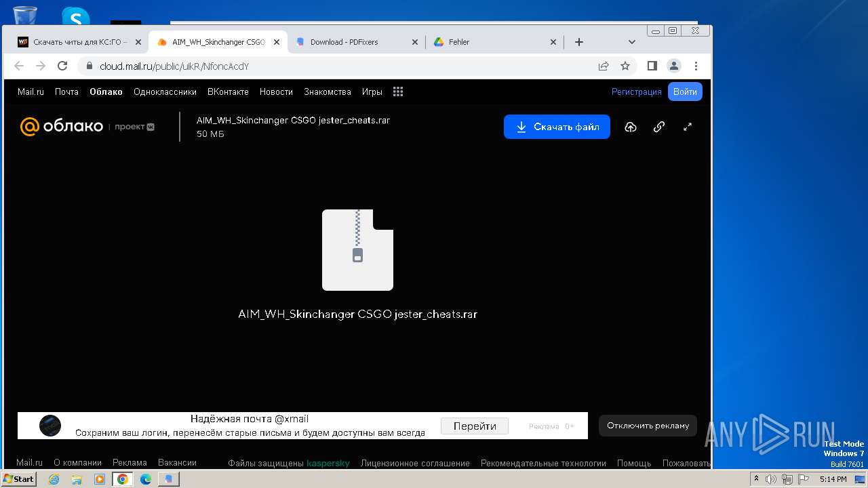Close the Скачать читы tab
Viewport: 868px width, 488px height.
pyautogui.click(x=138, y=42)
